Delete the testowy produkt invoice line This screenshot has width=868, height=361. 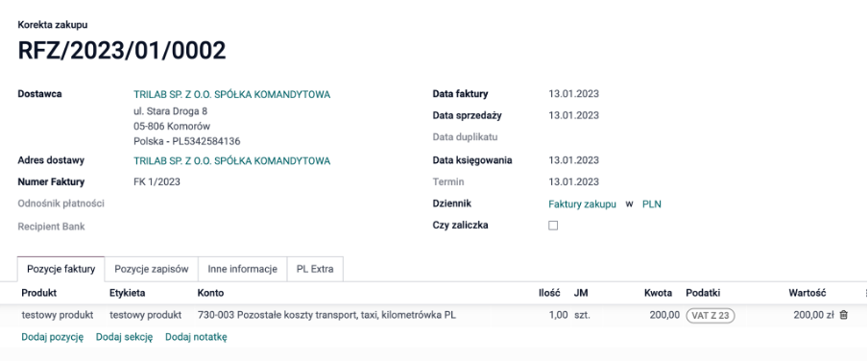(x=843, y=315)
